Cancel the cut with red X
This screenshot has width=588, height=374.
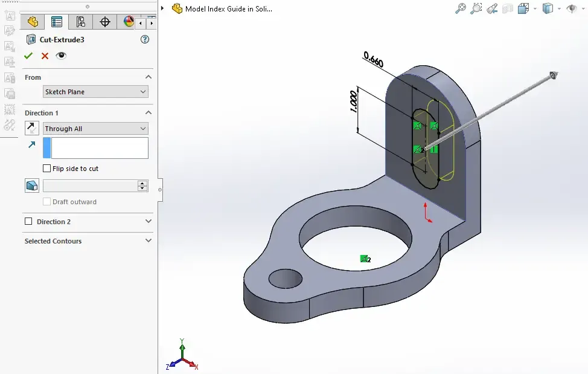(x=45, y=56)
